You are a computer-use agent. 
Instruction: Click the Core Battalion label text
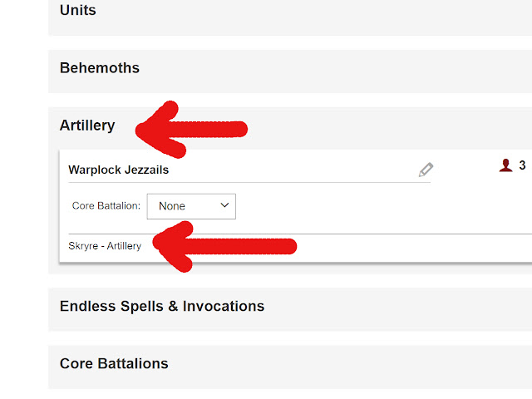coord(104,205)
